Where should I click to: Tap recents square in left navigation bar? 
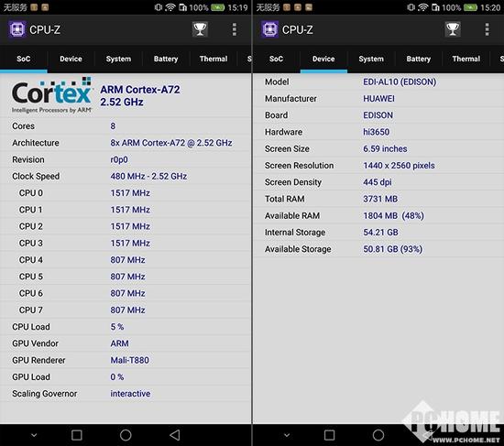(x=76, y=435)
